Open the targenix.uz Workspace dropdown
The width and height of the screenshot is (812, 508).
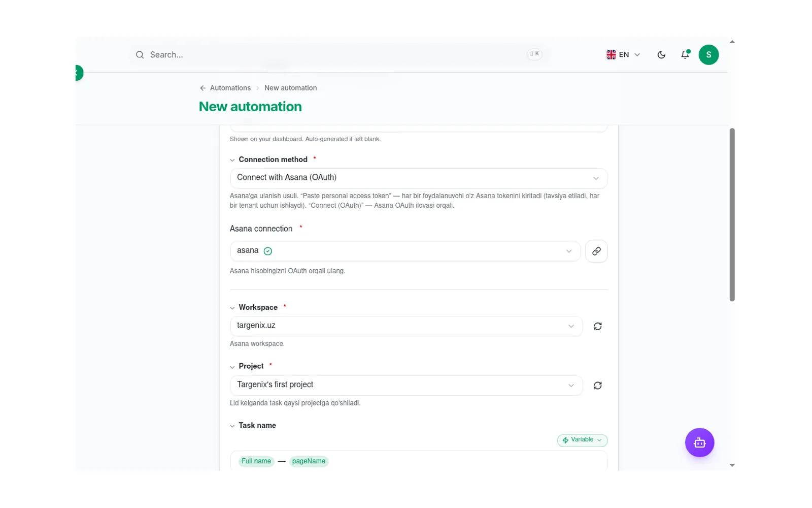coord(406,326)
